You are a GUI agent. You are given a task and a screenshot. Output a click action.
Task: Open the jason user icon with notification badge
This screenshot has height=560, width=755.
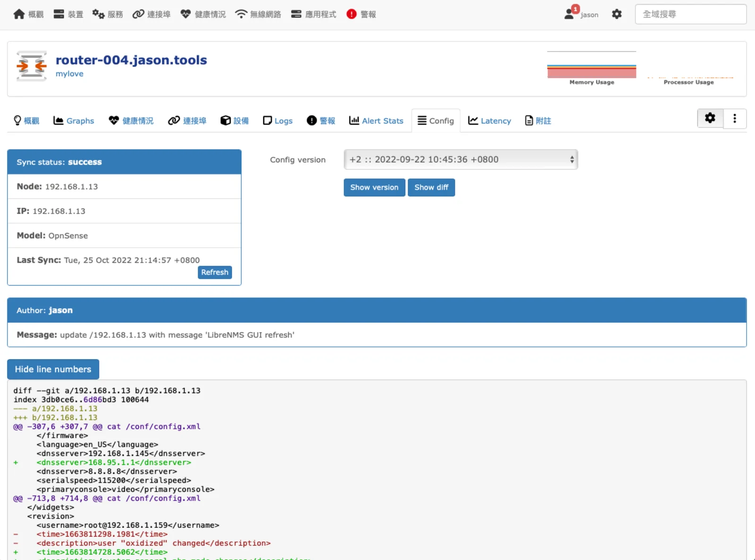(570, 14)
